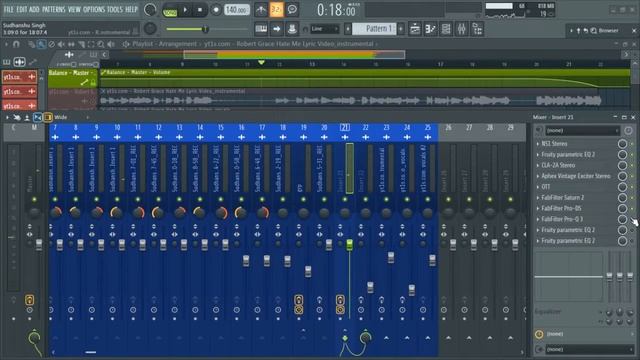Screen dimensions: 640x360
Task: Open the FILE menu
Action: [x=8, y=9]
